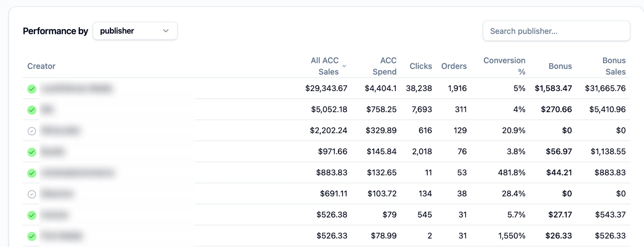
Task: Select the $103.72 spend value
Action: point(382,194)
